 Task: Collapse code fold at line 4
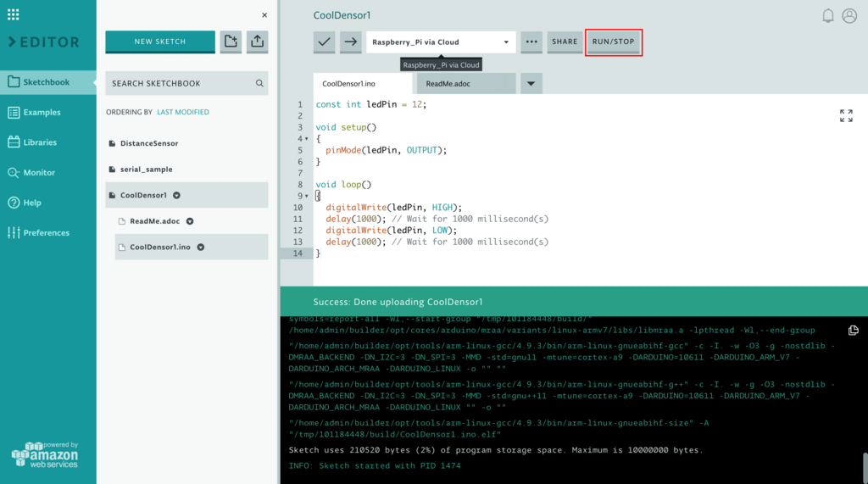307,139
